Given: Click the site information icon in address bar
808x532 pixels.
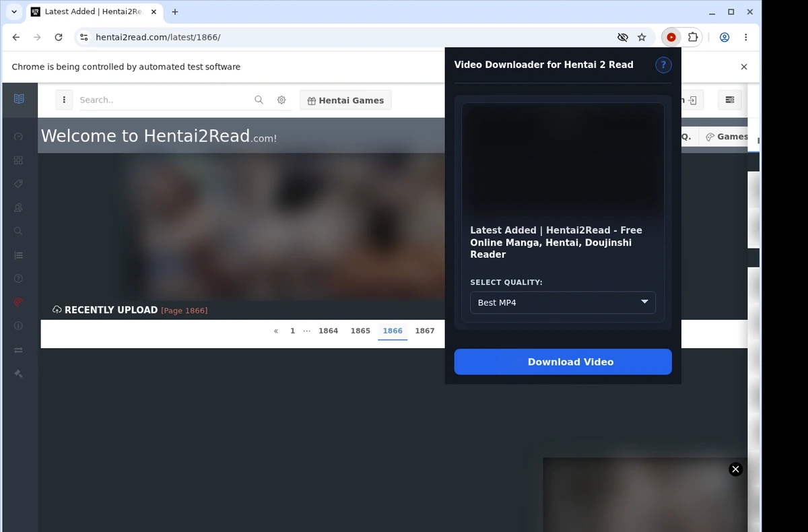Looking at the screenshot, I should pyautogui.click(x=84, y=37).
